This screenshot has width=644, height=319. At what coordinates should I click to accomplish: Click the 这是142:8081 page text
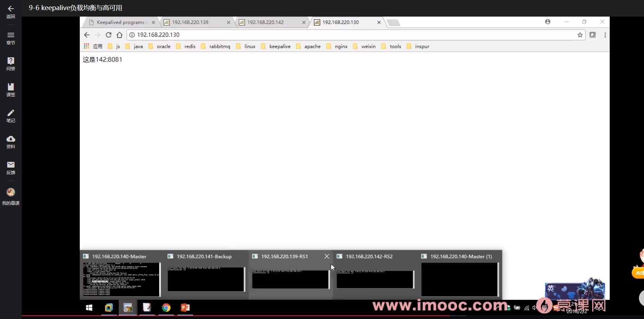coord(103,59)
